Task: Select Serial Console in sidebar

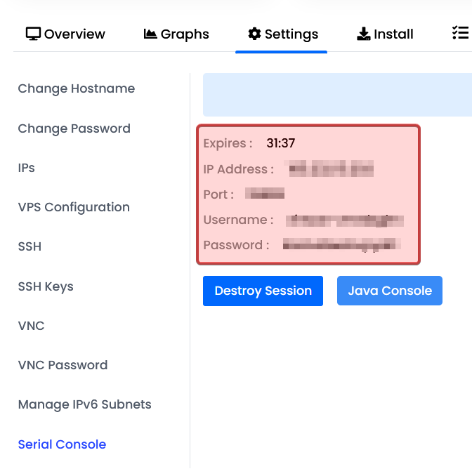Action: [x=62, y=444]
